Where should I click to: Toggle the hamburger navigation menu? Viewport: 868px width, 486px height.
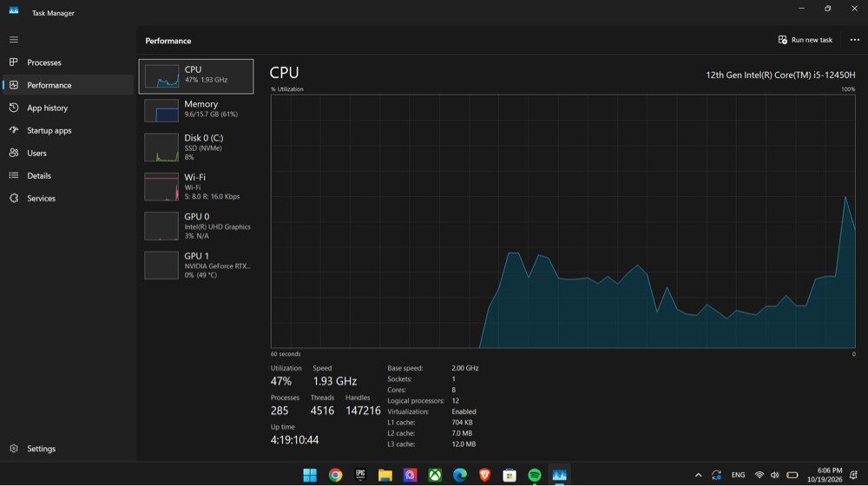pos(14,40)
